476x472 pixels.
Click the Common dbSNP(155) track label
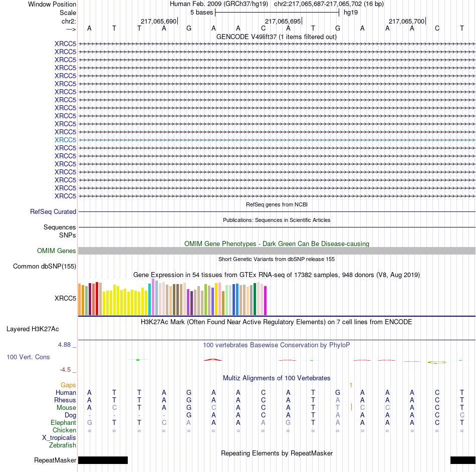(x=45, y=266)
